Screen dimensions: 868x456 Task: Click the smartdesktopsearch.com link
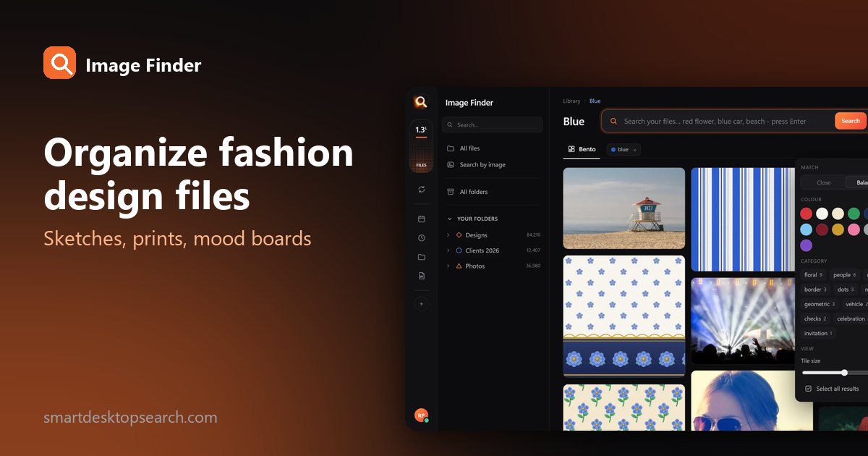(x=130, y=418)
